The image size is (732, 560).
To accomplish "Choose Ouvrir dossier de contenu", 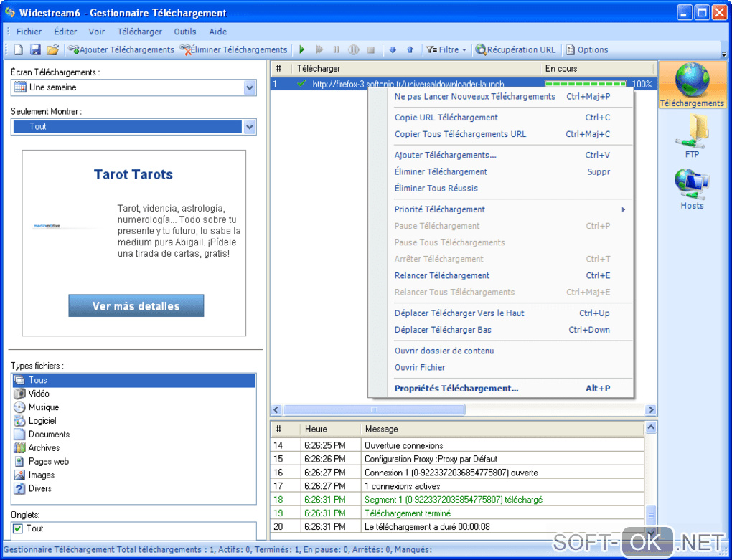I will click(x=500, y=351).
